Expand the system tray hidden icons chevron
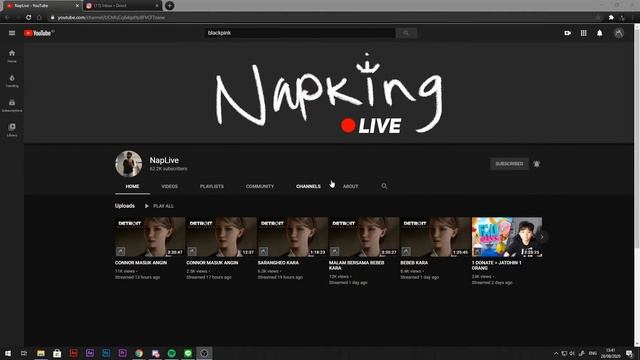The height and width of the screenshot is (360, 640). click(556, 353)
